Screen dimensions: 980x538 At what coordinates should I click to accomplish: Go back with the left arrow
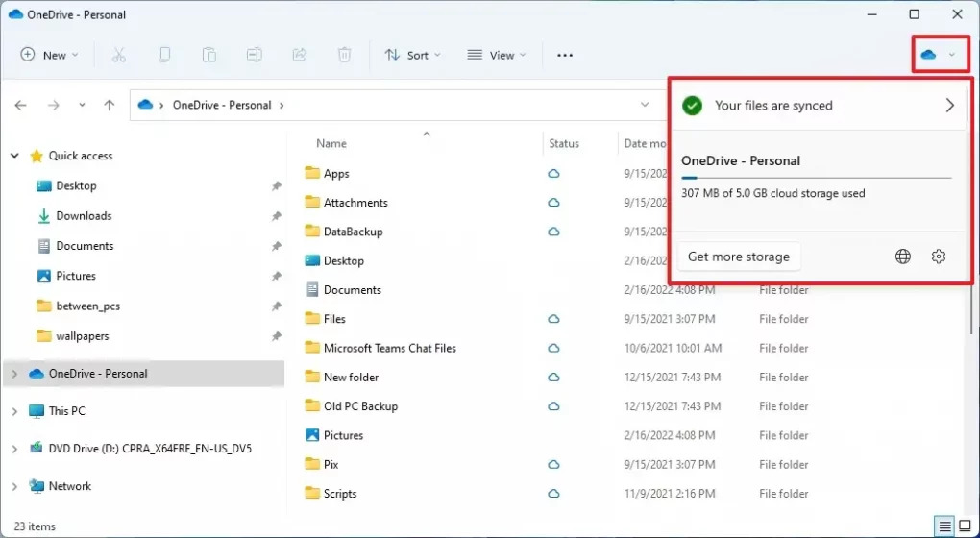(x=20, y=105)
